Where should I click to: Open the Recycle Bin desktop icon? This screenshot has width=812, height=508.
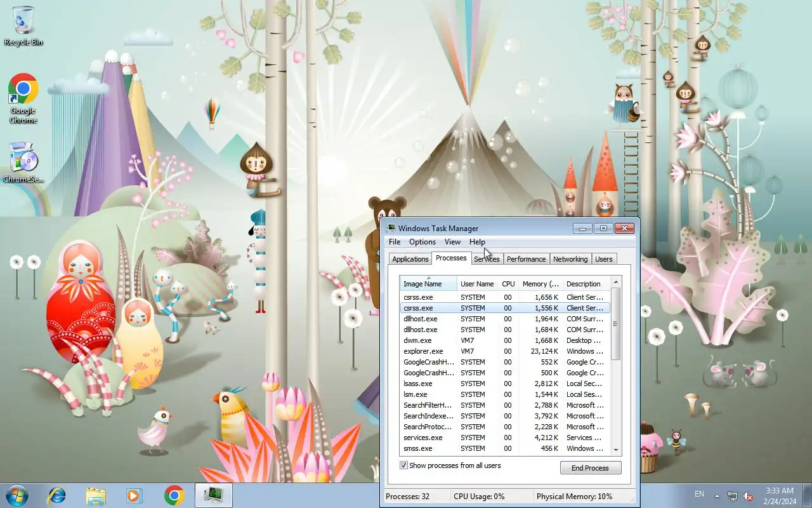23,25
